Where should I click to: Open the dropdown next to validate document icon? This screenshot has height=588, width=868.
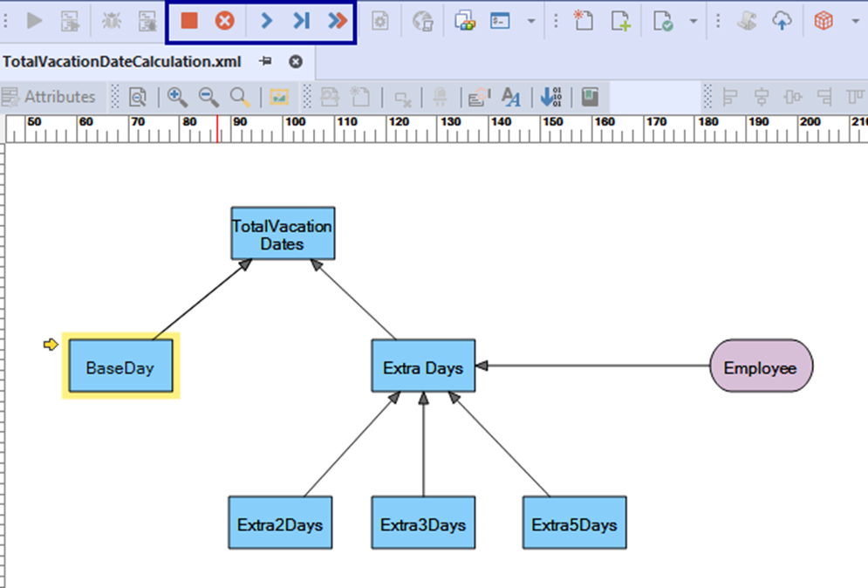pos(693,22)
